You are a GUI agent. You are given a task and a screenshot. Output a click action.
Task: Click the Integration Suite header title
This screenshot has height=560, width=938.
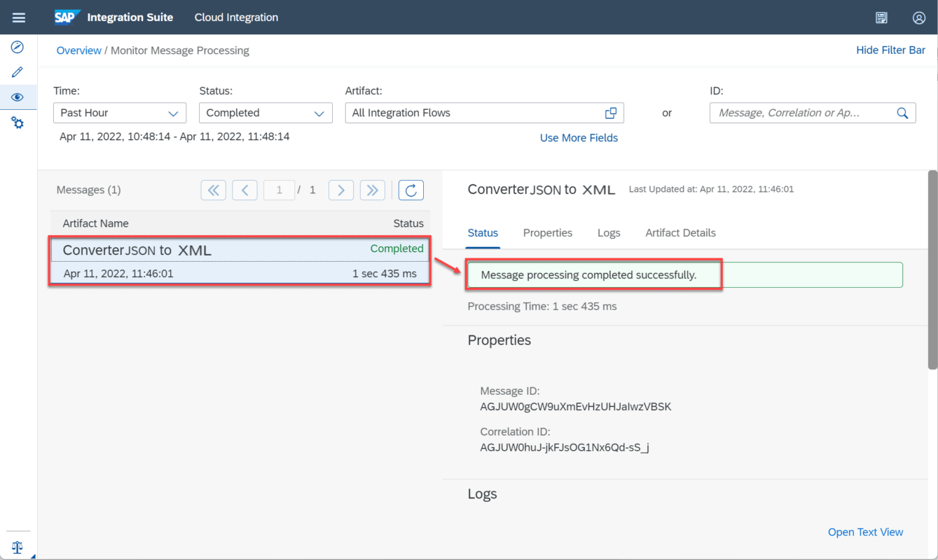(130, 17)
